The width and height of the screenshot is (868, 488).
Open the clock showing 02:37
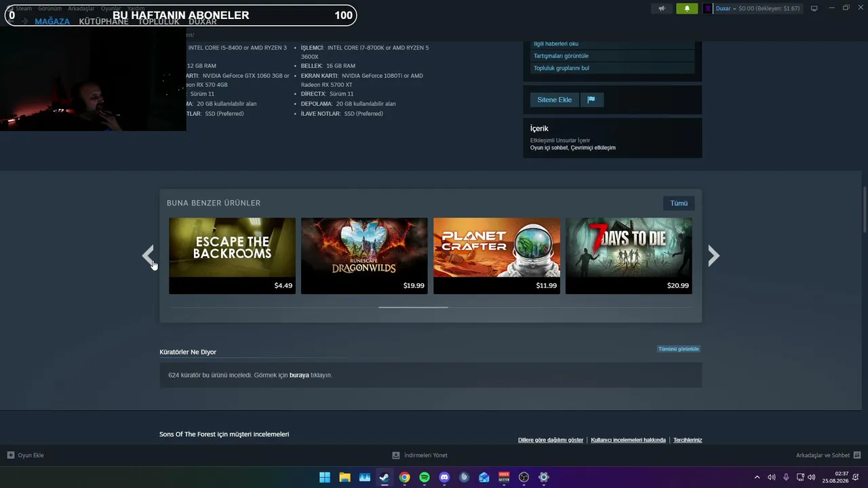point(835,477)
